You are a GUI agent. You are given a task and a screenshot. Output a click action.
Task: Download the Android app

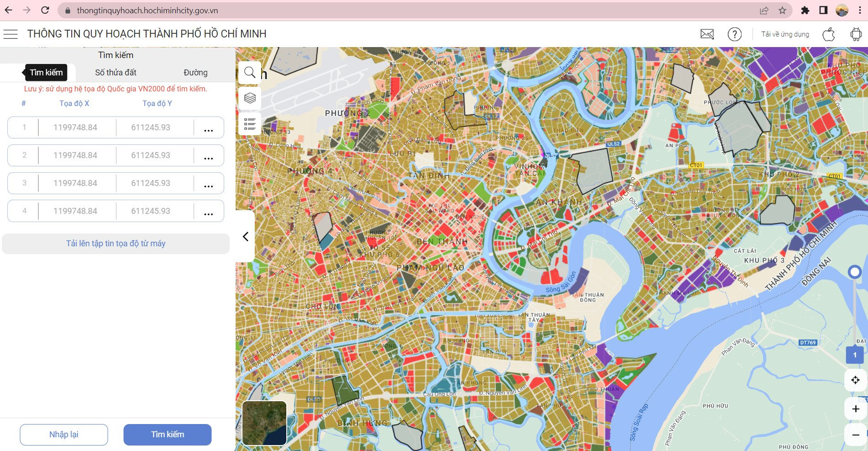coord(856,34)
